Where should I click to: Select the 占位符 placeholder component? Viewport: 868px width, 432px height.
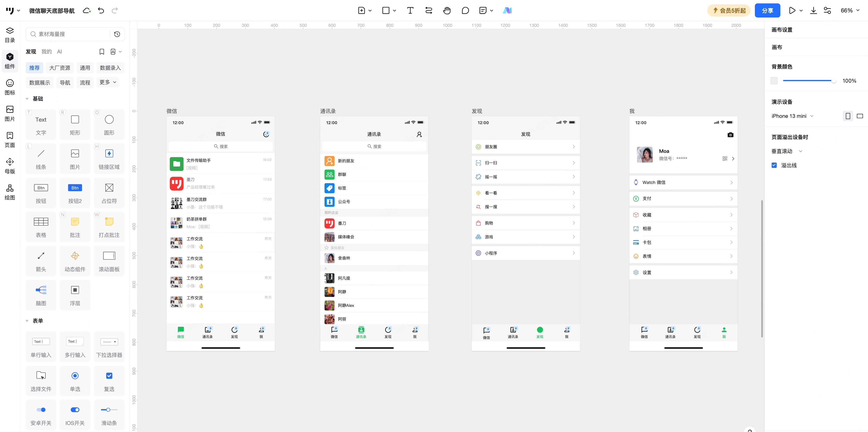tap(109, 193)
